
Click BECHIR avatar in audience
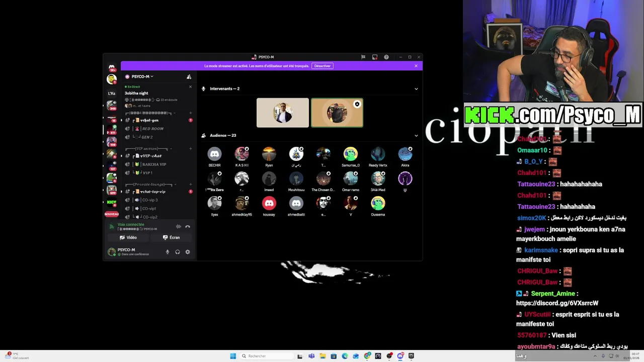pos(215,154)
